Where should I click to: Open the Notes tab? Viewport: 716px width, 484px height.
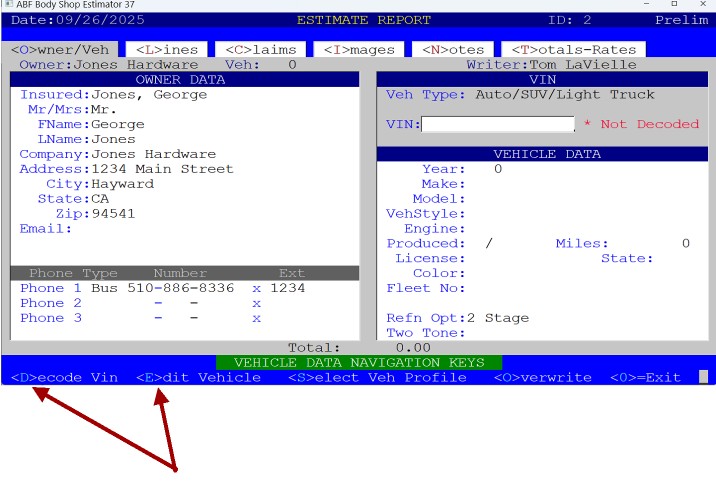click(x=453, y=49)
